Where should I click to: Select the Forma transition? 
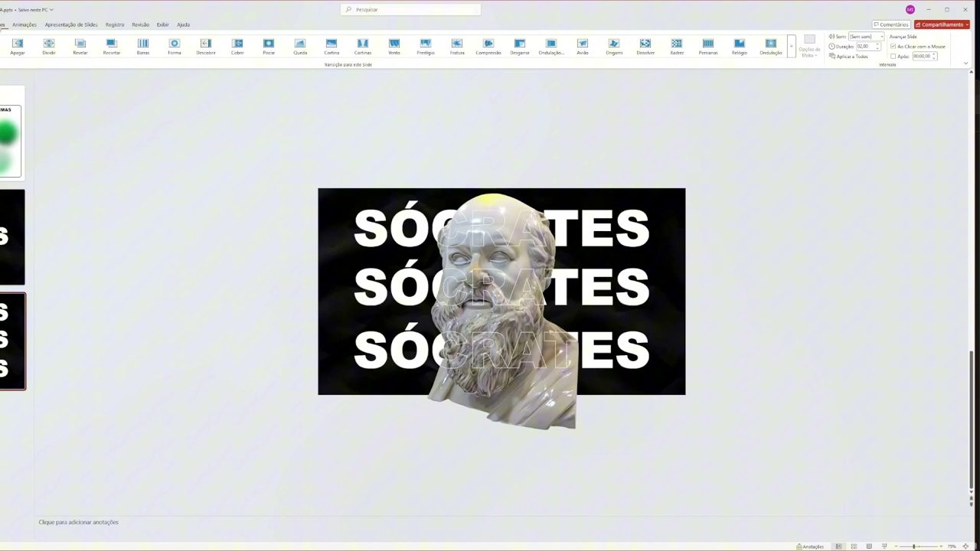pyautogui.click(x=175, y=47)
